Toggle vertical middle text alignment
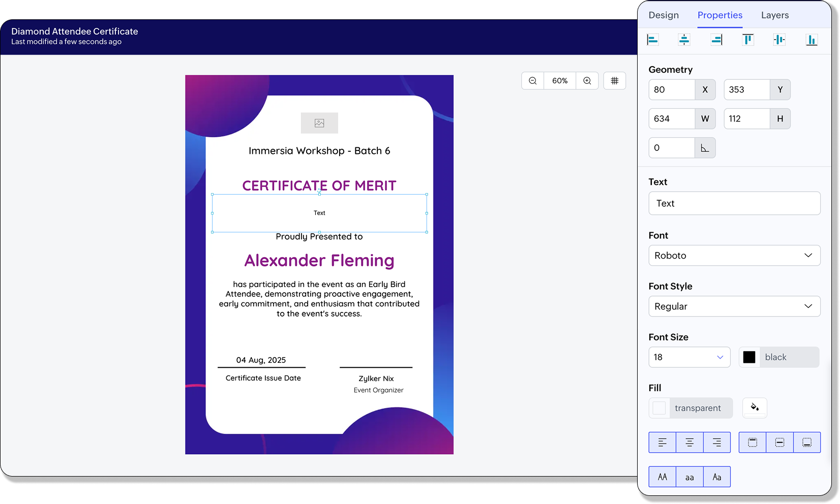The image size is (840, 504). (779, 443)
